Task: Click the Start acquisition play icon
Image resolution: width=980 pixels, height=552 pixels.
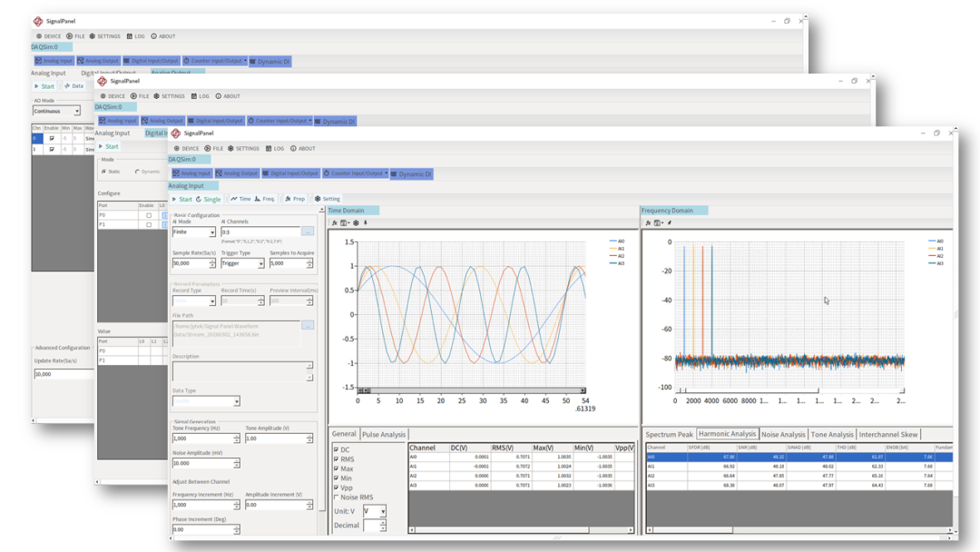Action: pos(176,199)
